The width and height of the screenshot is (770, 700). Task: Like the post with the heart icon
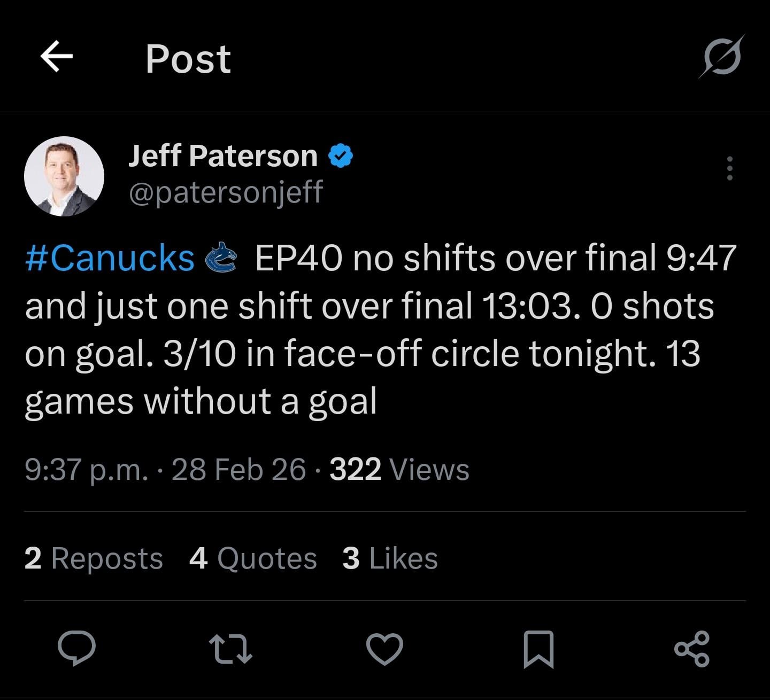click(384, 649)
